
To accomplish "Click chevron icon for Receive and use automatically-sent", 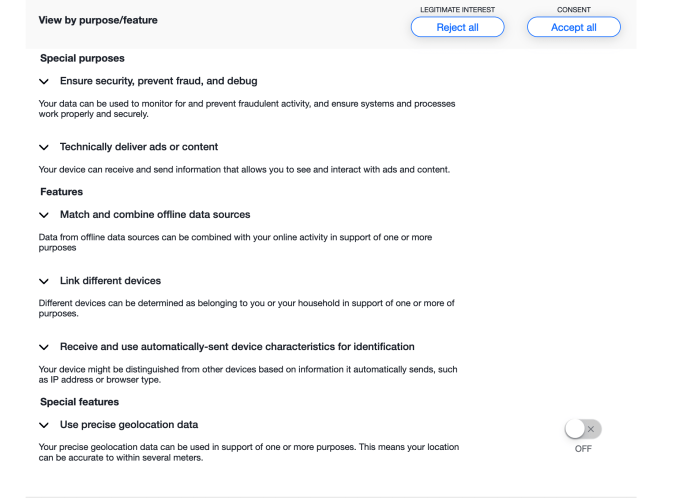I will point(44,347).
